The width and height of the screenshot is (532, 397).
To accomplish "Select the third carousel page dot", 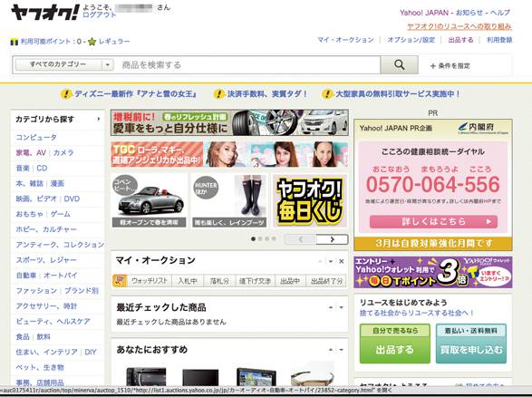I will click(267, 239).
